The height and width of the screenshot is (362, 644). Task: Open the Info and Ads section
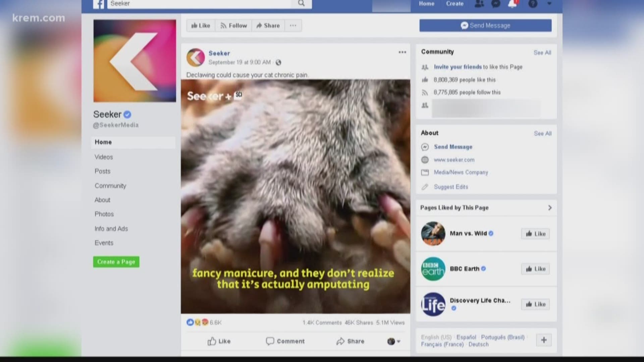[111, 229]
